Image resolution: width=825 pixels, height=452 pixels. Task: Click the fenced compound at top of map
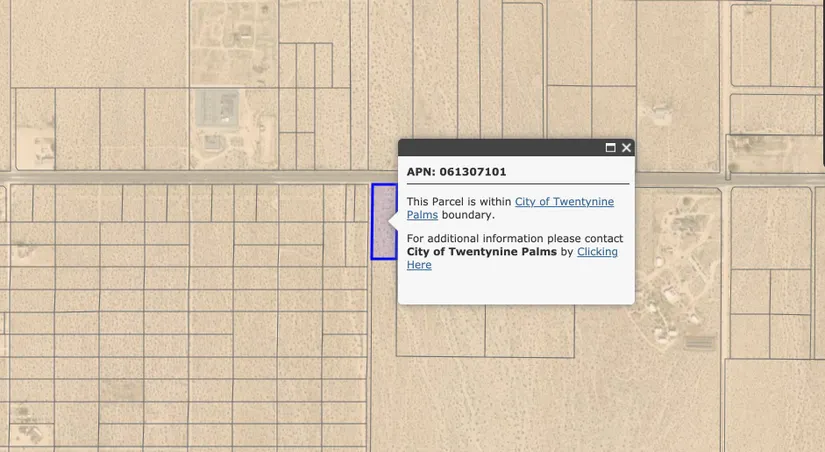(240, 28)
